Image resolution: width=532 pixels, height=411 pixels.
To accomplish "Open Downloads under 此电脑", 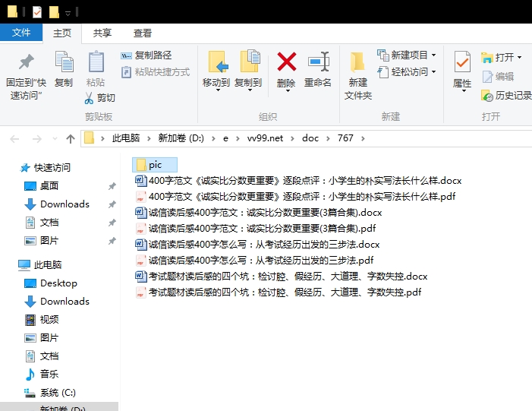I will [57, 302].
